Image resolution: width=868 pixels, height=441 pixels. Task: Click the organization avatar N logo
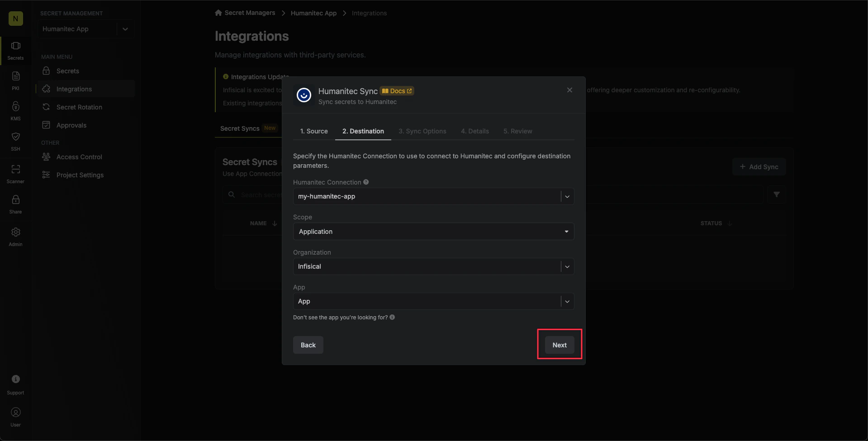16,19
